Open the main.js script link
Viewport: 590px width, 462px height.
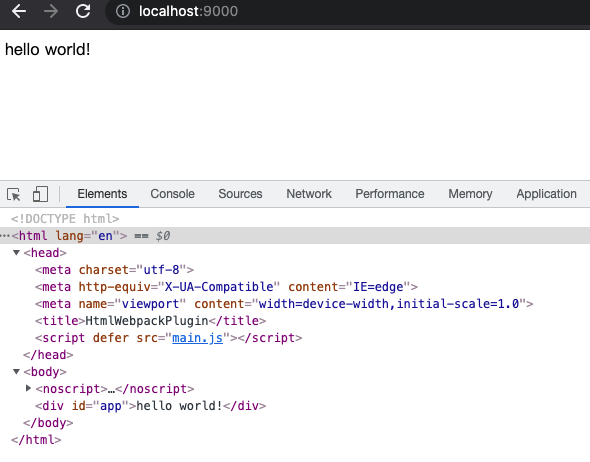197,338
